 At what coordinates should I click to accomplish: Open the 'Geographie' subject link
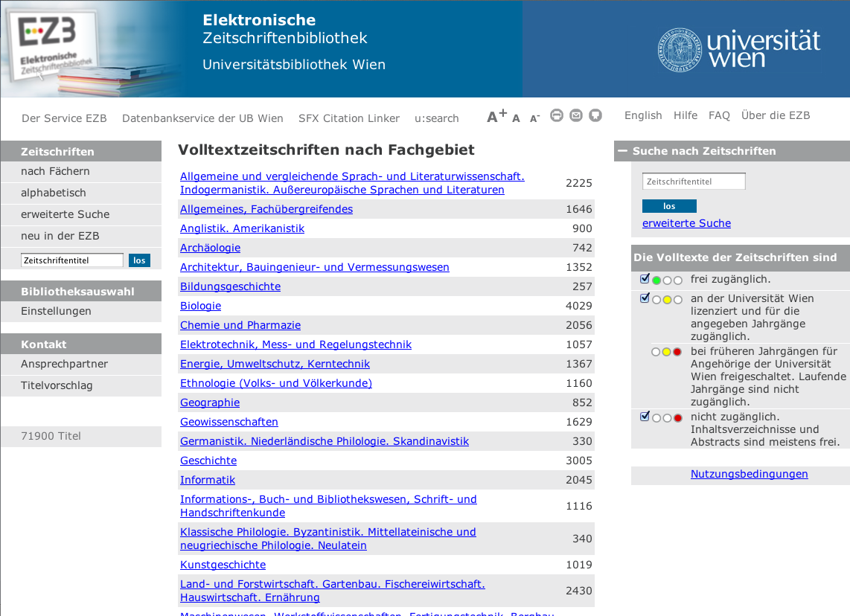[210, 402]
